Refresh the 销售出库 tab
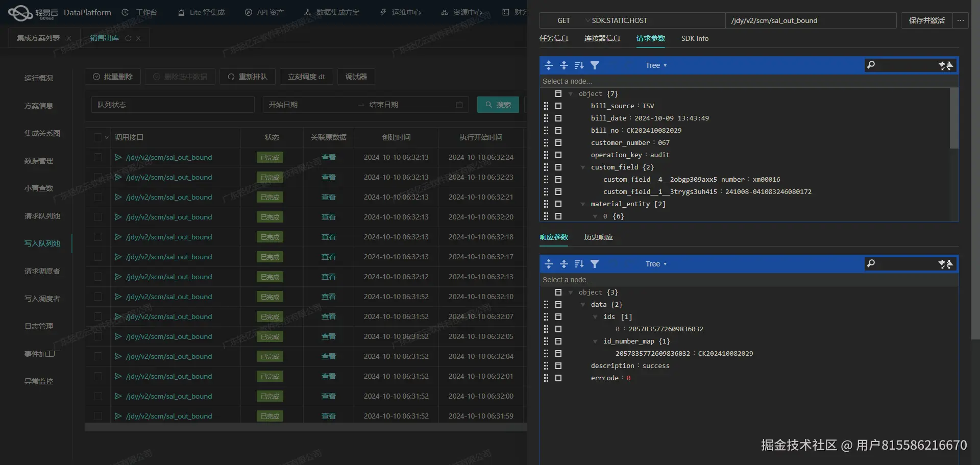Viewport: 980px width, 465px height. (x=128, y=38)
